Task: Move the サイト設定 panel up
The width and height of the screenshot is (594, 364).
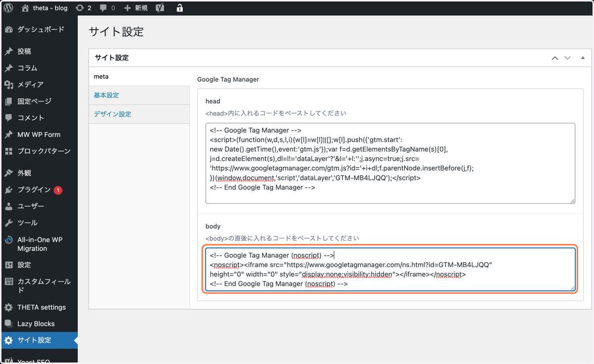Action: point(555,58)
